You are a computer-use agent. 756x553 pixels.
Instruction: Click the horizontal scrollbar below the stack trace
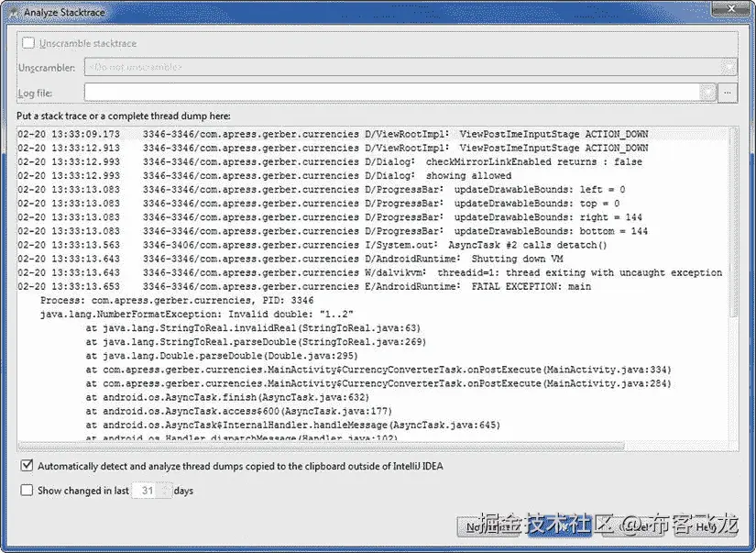(367, 447)
